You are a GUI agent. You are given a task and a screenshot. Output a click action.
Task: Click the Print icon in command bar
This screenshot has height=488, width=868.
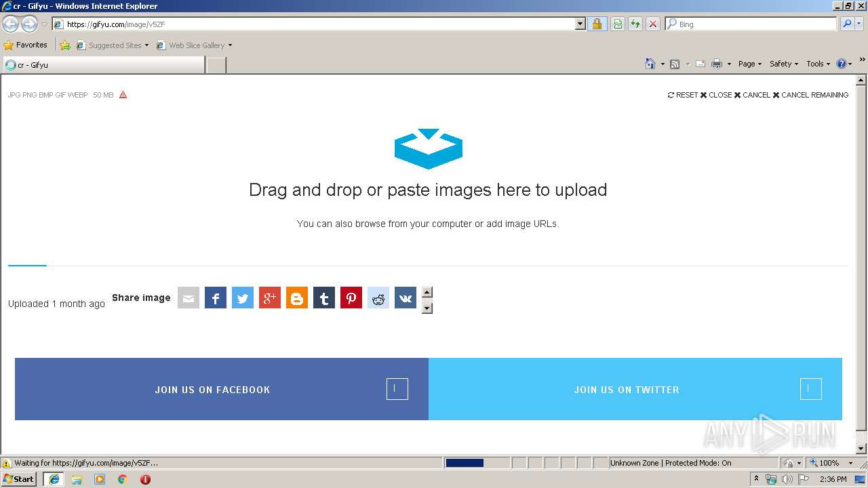[x=717, y=64]
